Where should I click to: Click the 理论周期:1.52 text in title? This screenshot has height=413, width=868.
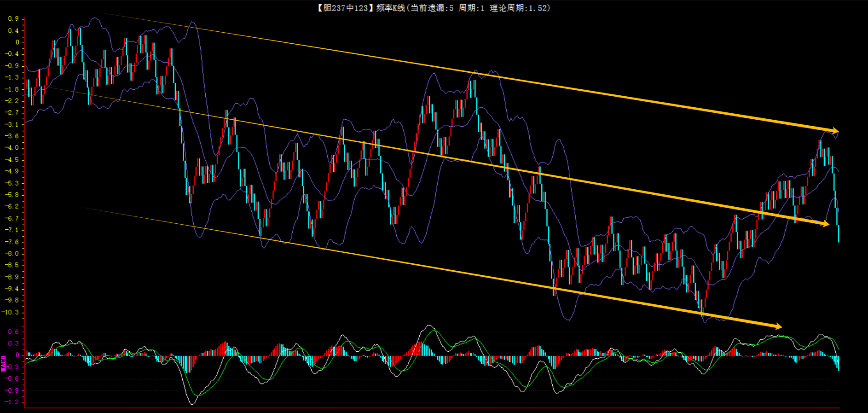[x=520, y=8]
